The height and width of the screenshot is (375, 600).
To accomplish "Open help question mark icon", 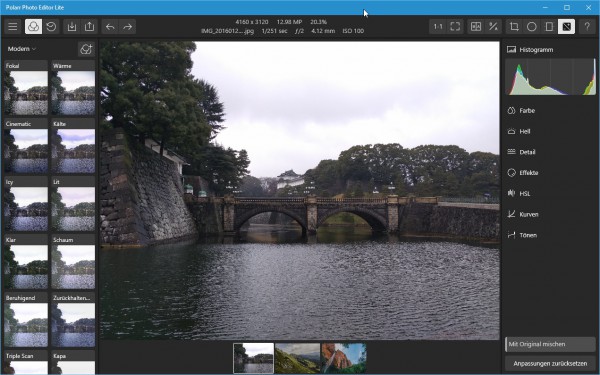I will pos(587,26).
